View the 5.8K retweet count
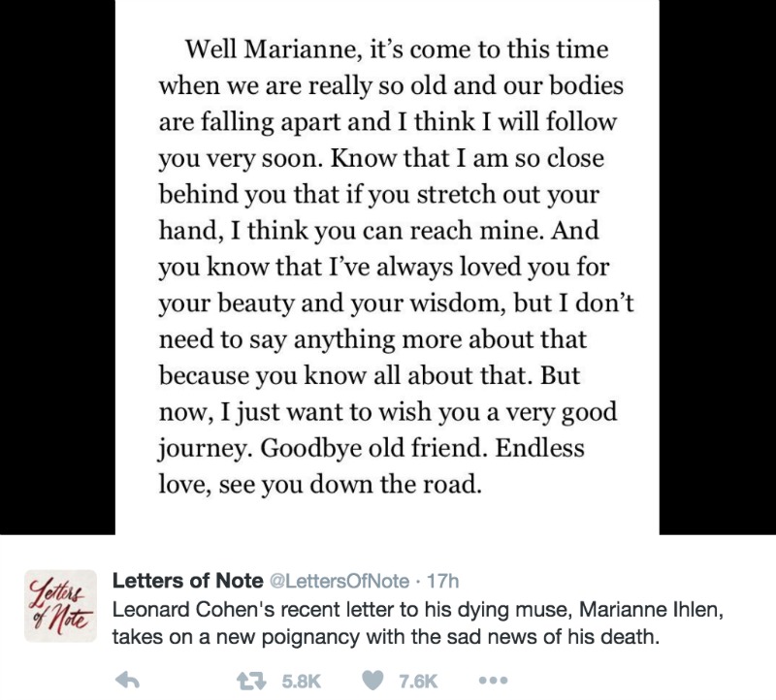This screenshot has width=776, height=700. pos(302,682)
